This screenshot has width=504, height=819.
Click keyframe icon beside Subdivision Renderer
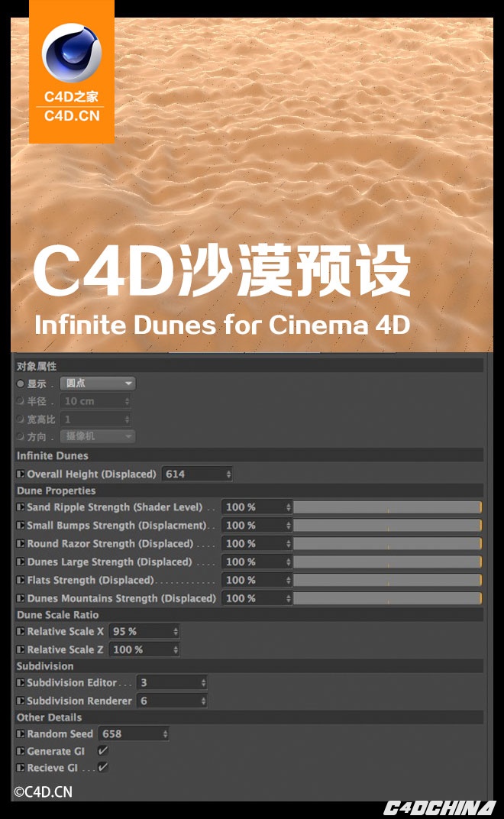[x=21, y=701]
